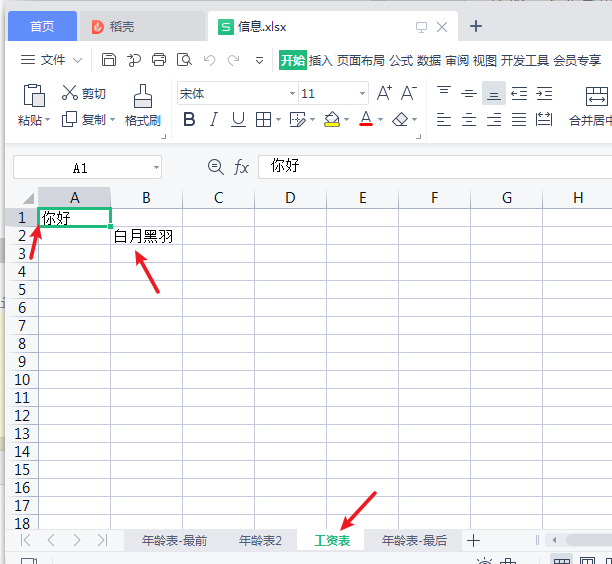
Task: Add a new document tab with plus
Action: coord(476,26)
